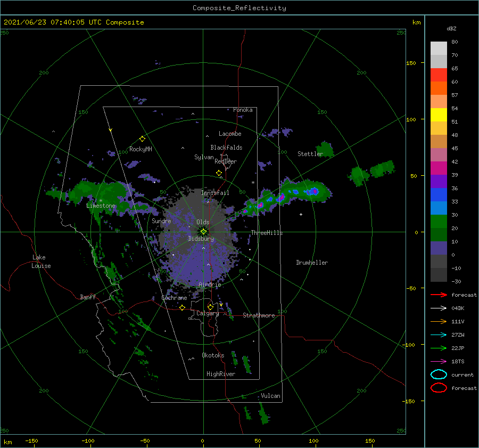Click the Ponoka city label
The width and height of the screenshot is (479, 448).
[243, 110]
